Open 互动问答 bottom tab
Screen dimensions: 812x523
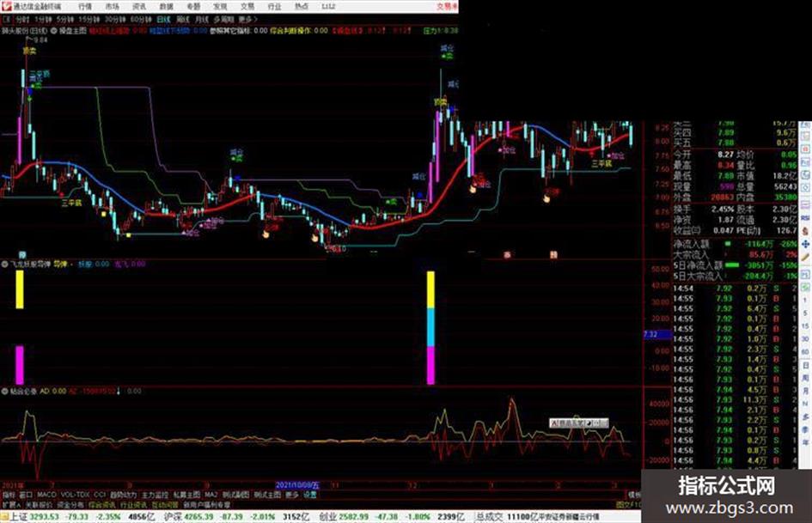point(165,504)
